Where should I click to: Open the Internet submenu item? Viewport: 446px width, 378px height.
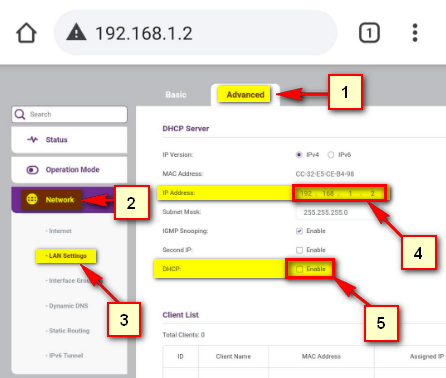pyautogui.click(x=59, y=231)
